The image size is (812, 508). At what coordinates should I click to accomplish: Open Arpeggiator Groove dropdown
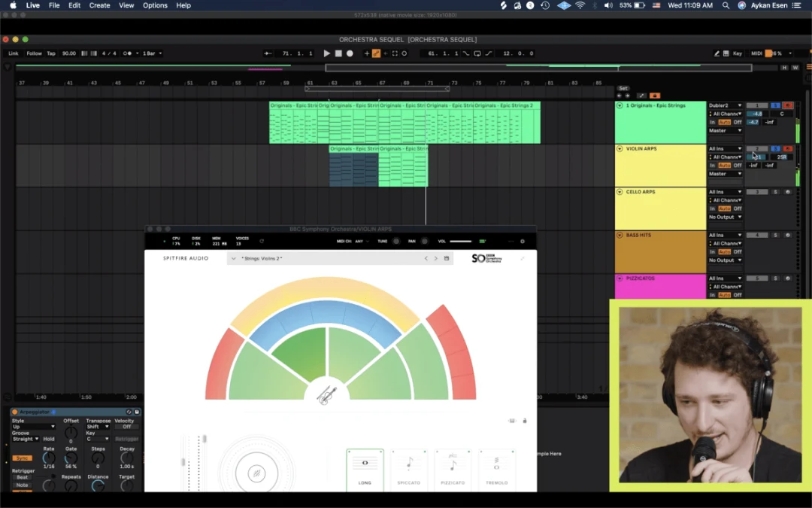coord(26,439)
